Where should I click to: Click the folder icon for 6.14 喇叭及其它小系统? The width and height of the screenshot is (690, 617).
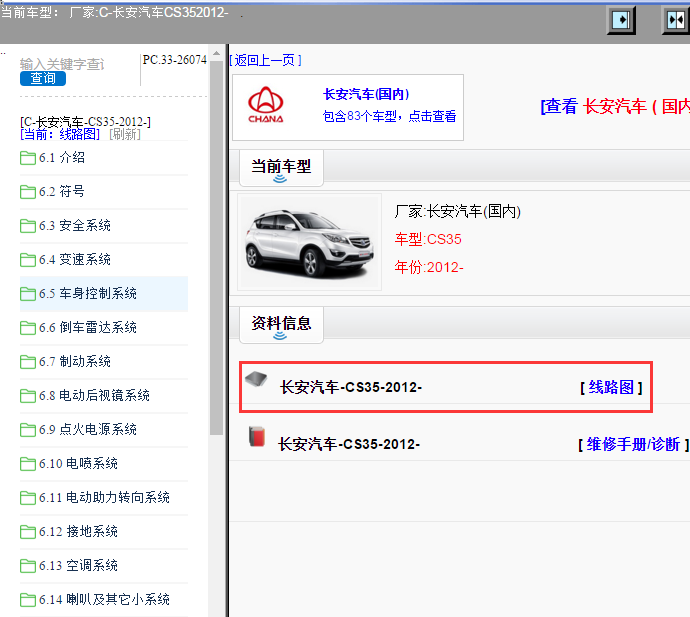[x=28, y=599]
